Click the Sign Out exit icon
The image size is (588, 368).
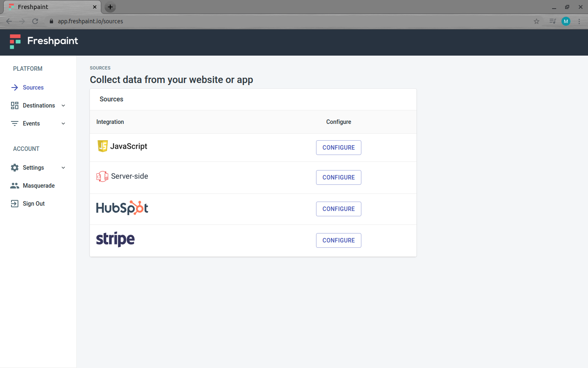point(15,204)
